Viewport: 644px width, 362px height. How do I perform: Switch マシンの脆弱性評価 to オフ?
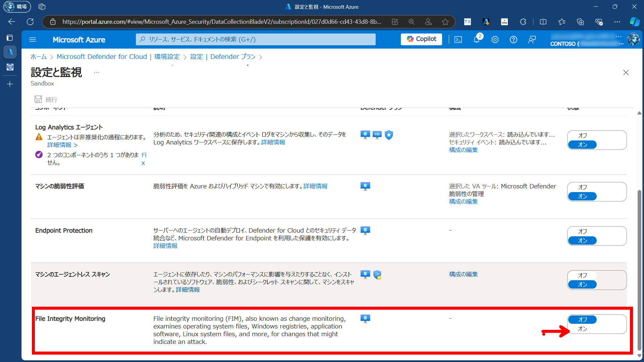tap(582, 187)
